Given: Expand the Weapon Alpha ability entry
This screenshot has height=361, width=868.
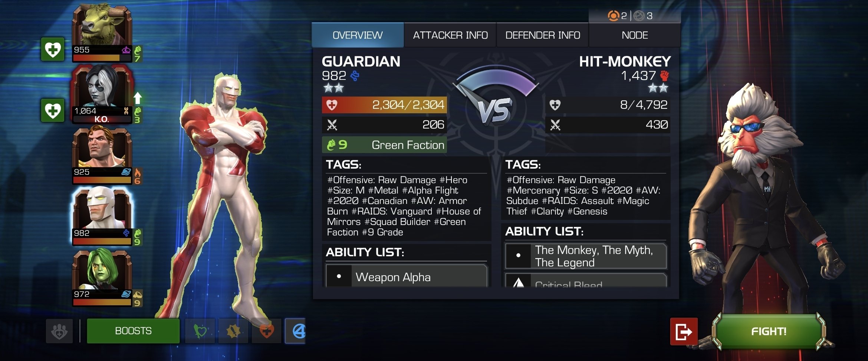Looking at the screenshot, I should click(407, 276).
